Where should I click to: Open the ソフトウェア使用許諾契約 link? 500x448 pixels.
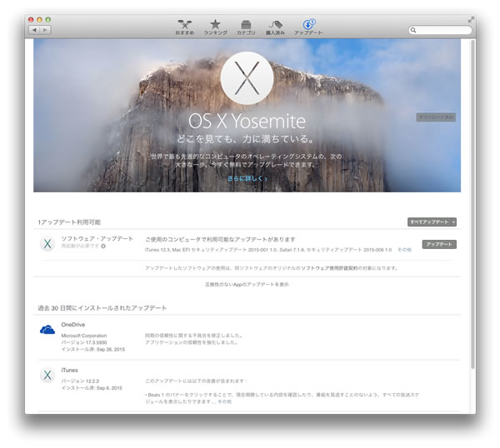point(329,268)
